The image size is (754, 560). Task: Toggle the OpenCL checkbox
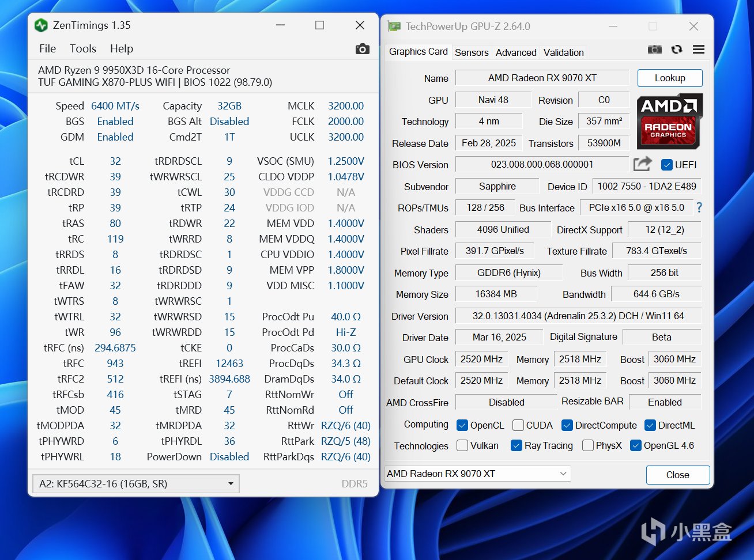[x=462, y=425]
